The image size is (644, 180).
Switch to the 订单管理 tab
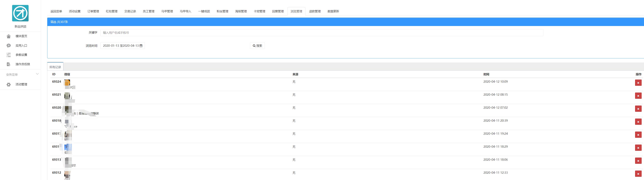tap(93, 11)
